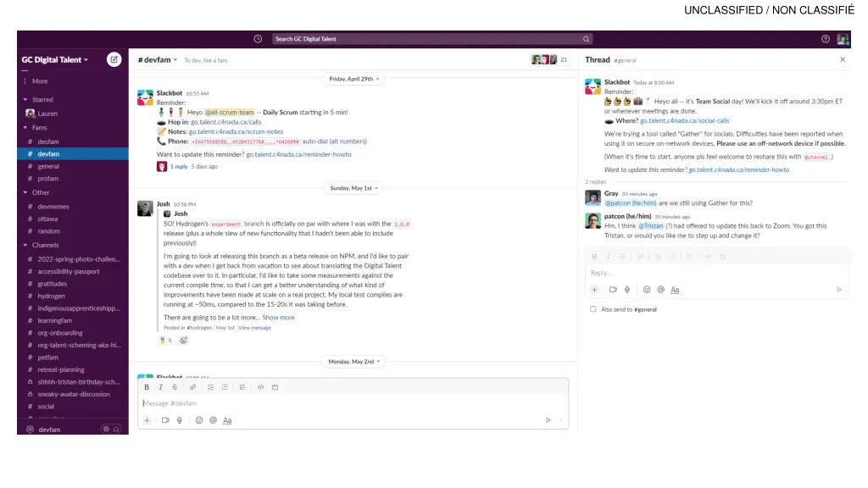This screenshot has height=488, width=868.
Task: Check Also send to #general
Action: point(593,309)
